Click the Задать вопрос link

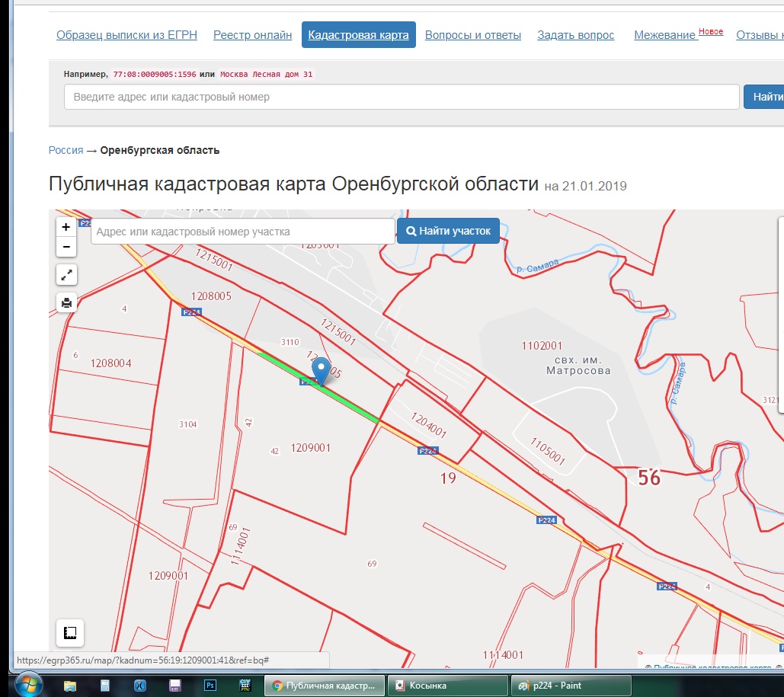click(x=575, y=35)
